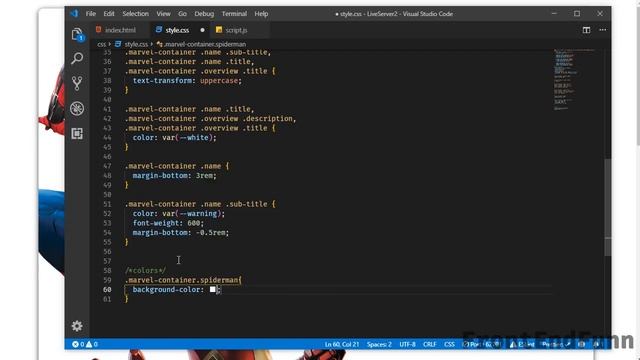
Task: Open the Terminal menu
Action: point(234,13)
